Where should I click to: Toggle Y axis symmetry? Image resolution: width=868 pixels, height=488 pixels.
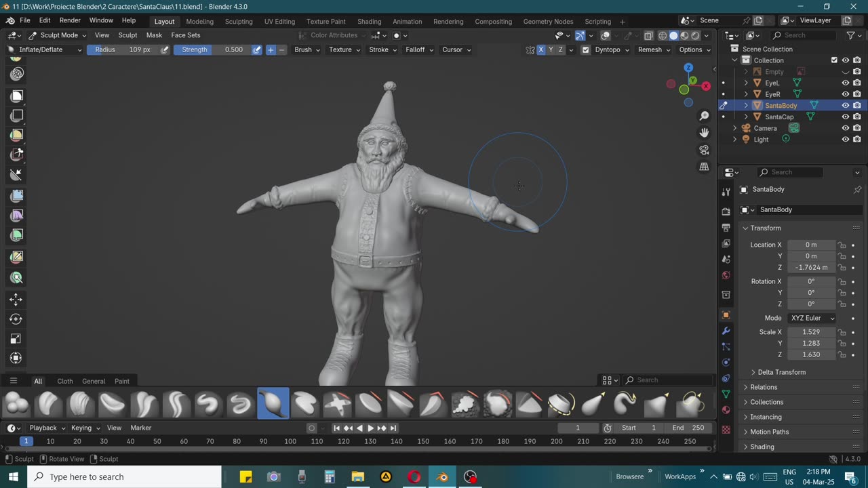tap(551, 49)
